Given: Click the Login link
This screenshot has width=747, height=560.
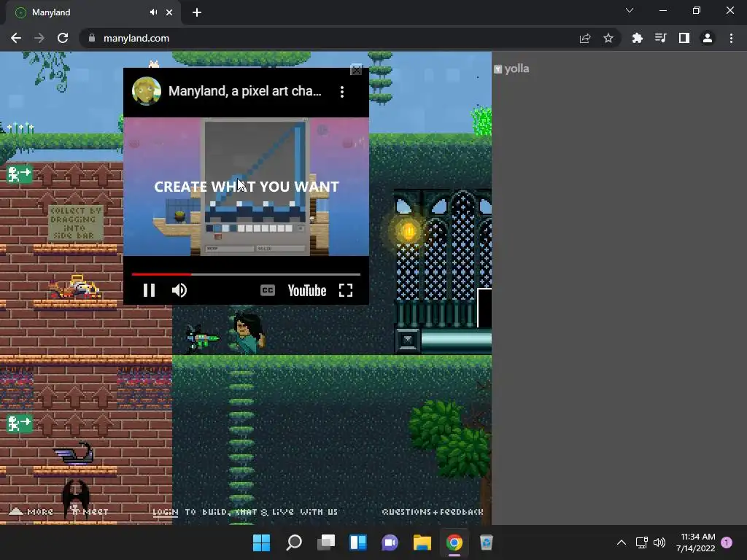Looking at the screenshot, I should point(166,512).
